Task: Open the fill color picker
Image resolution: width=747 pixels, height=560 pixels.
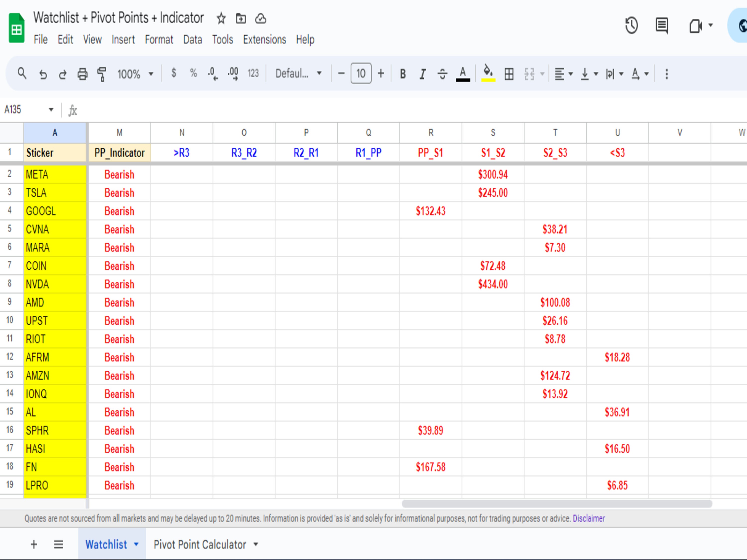Action: coord(487,74)
